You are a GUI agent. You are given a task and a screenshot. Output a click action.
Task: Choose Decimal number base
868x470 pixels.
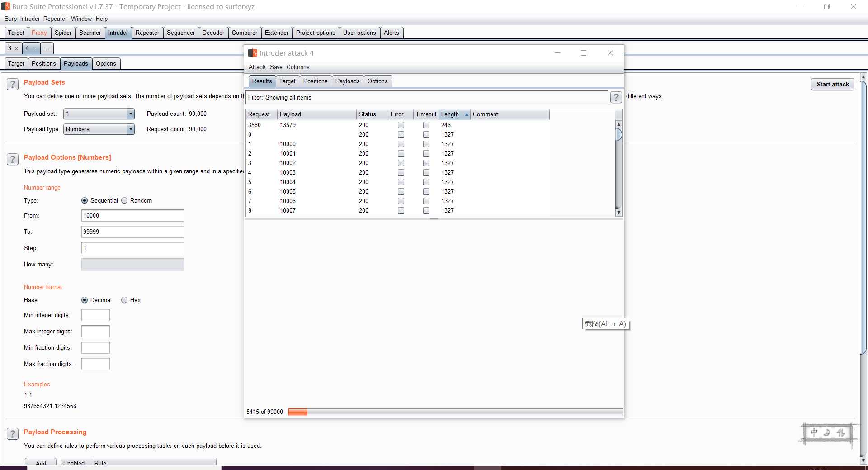click(85, 300)
